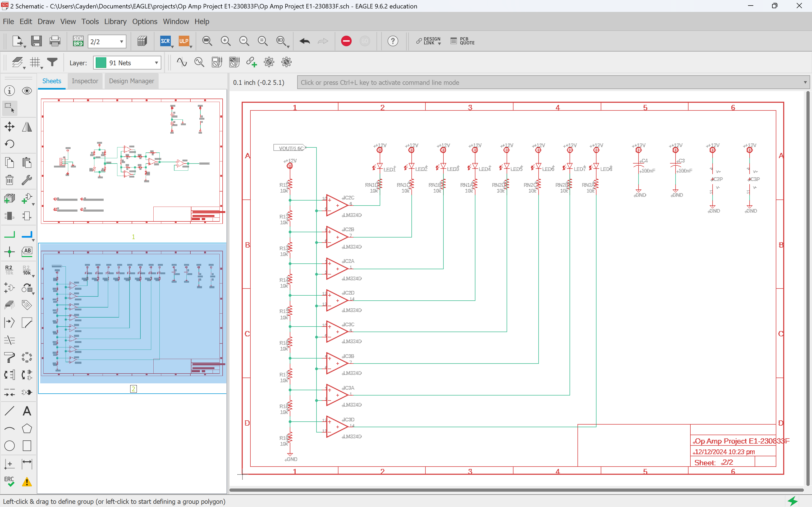
Task: Open the Draw menu
Action: (46, 21)
